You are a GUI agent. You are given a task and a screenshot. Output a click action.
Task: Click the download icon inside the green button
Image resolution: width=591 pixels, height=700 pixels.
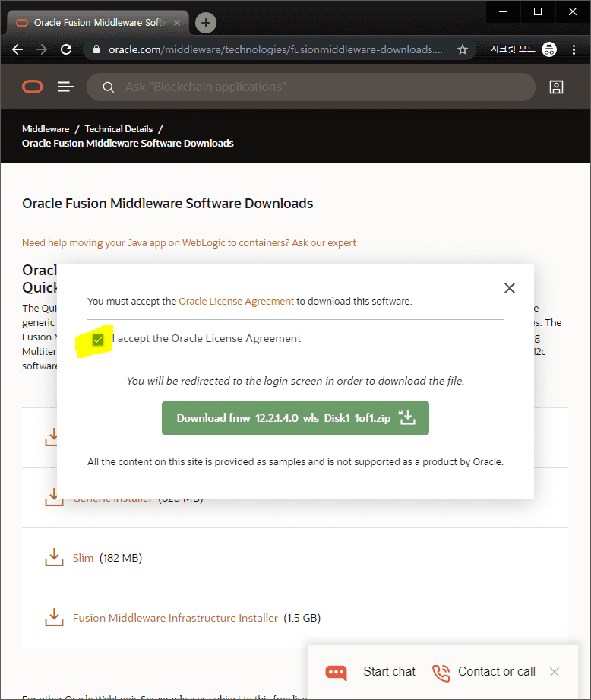406,417
